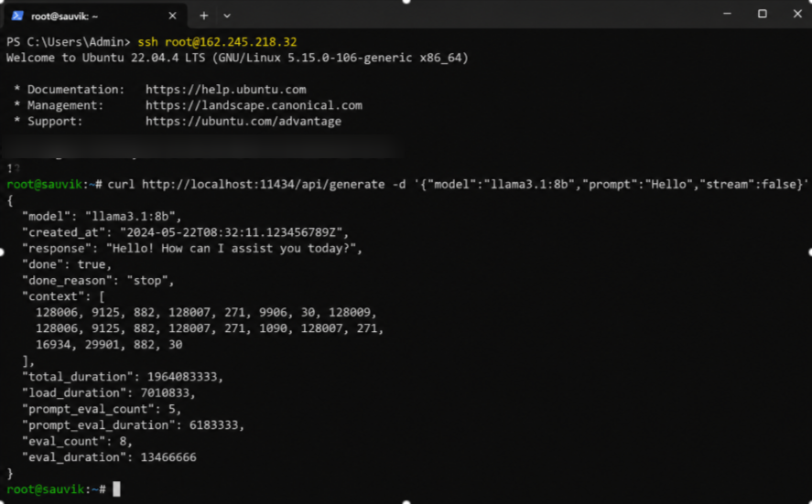Viewport: 812px width, 504px height.
Task: Expand the new-tab profile dropdown chevron
Action: coord(227,16)
